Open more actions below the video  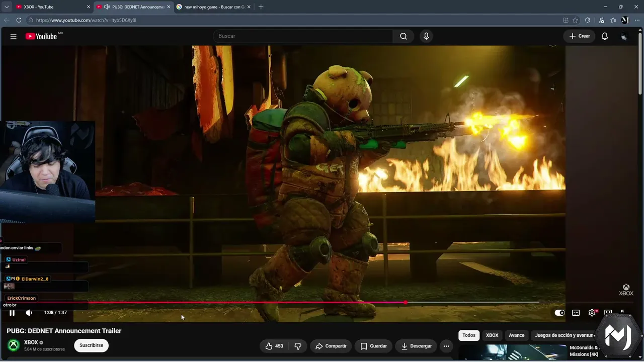446,346
